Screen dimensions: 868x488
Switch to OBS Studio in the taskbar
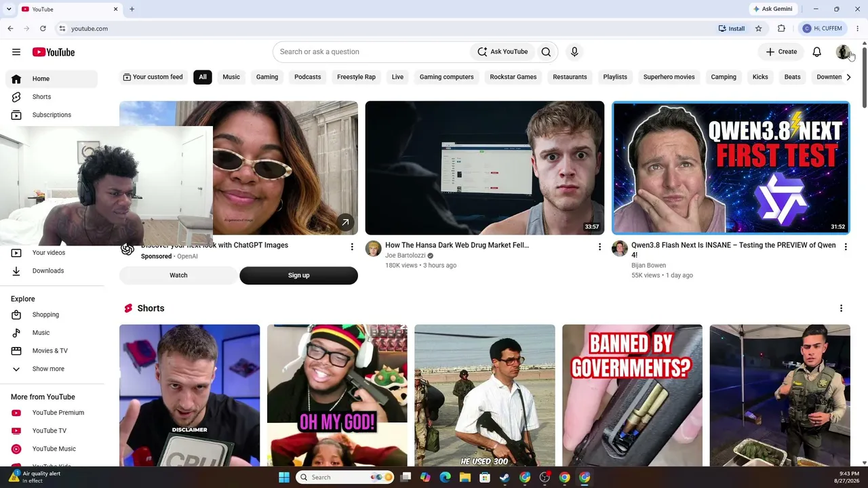[x=545, y=477]
